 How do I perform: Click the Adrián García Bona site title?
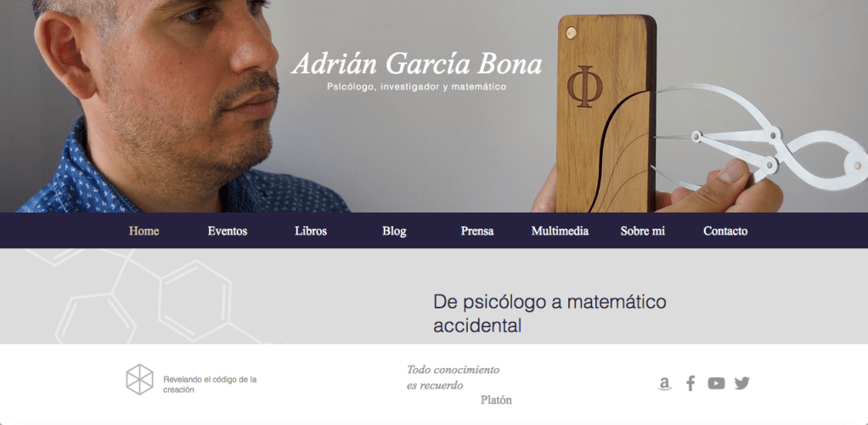point(417,65)
